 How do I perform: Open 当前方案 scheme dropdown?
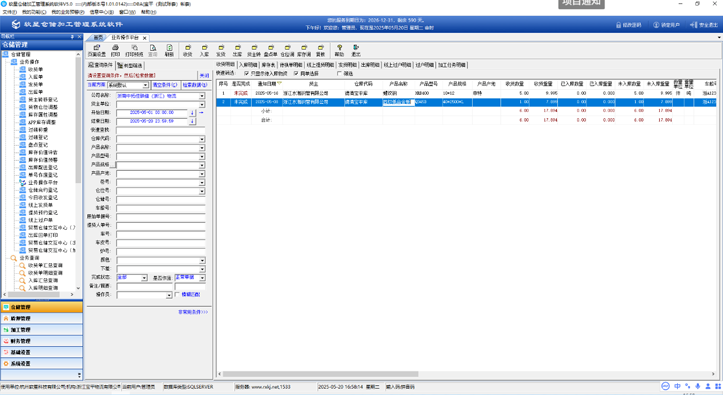pos(146,85)
